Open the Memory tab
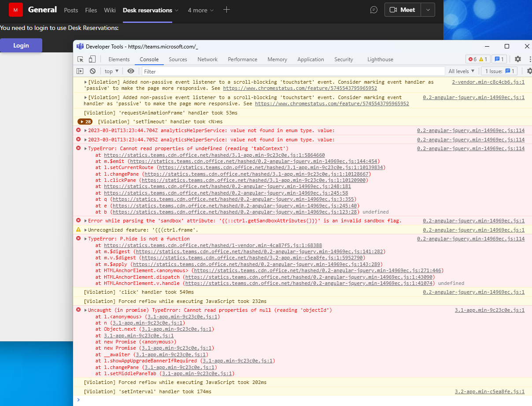This screenshot has height=406, width=532. [277, 59]
